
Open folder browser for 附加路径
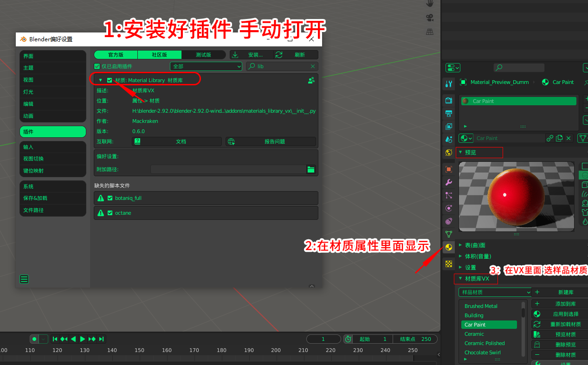tap(311, 170)
